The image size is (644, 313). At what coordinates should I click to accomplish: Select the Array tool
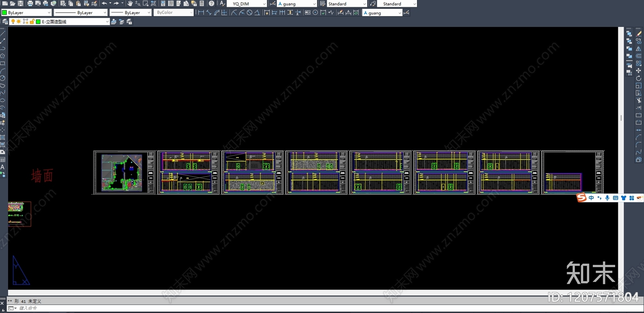coord(639,63)
